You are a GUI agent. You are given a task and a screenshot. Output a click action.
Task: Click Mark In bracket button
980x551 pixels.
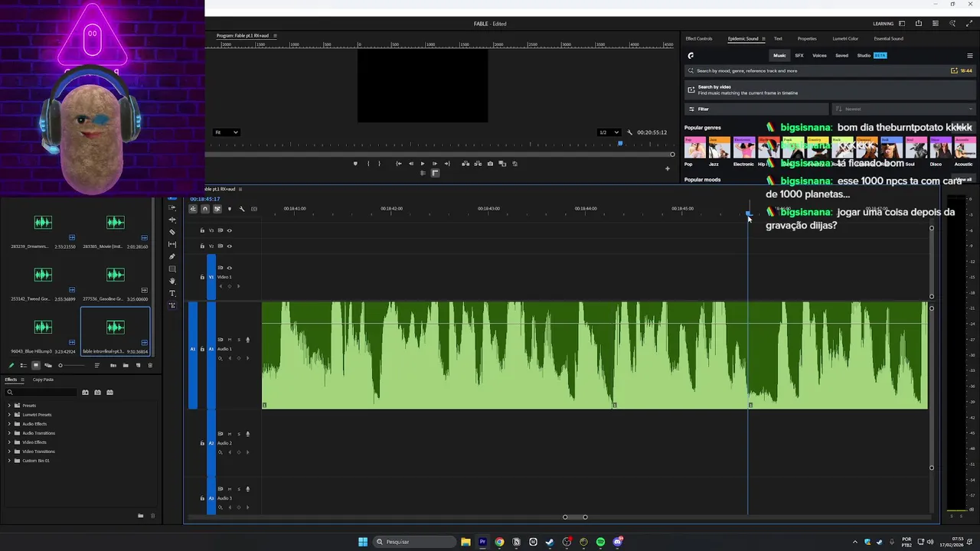pos(368,163)
